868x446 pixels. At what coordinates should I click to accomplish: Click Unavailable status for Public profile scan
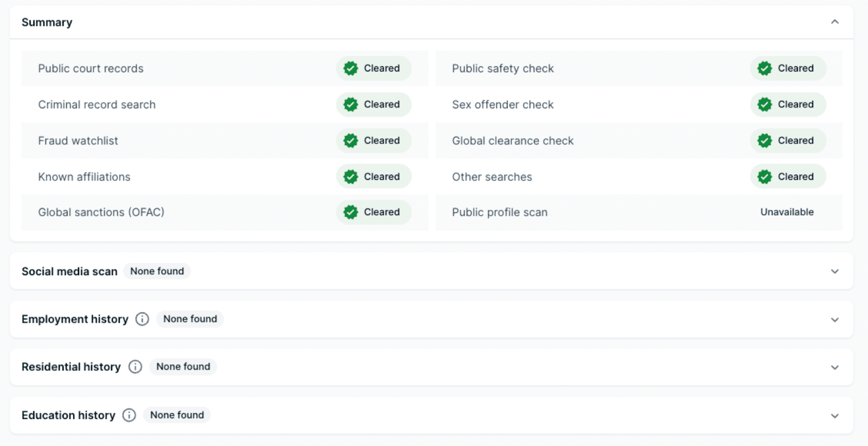pos(787,212)
